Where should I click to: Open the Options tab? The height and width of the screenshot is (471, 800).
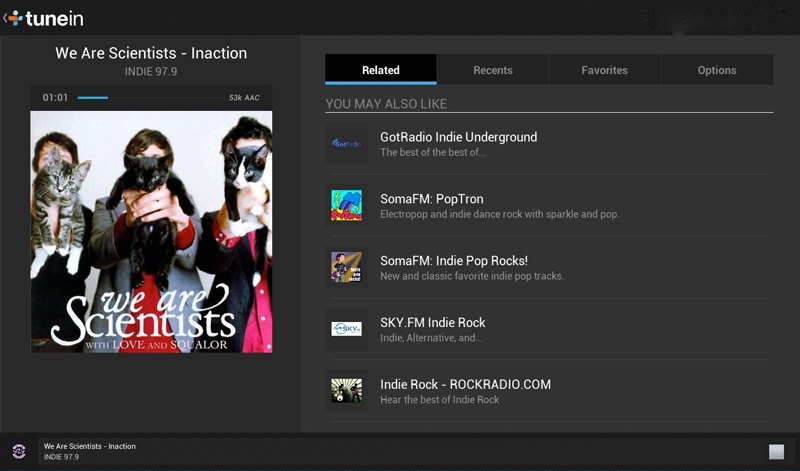717,69
